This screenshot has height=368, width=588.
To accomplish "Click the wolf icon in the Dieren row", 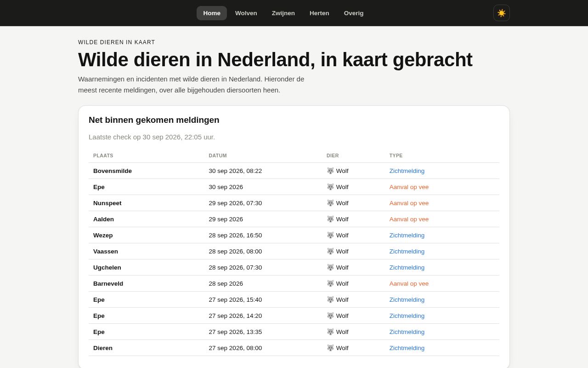I will (330, 348).
